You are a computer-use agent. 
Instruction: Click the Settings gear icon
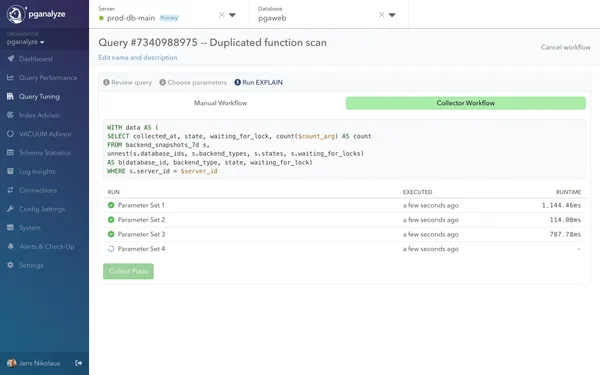click(x=10, y=265)
